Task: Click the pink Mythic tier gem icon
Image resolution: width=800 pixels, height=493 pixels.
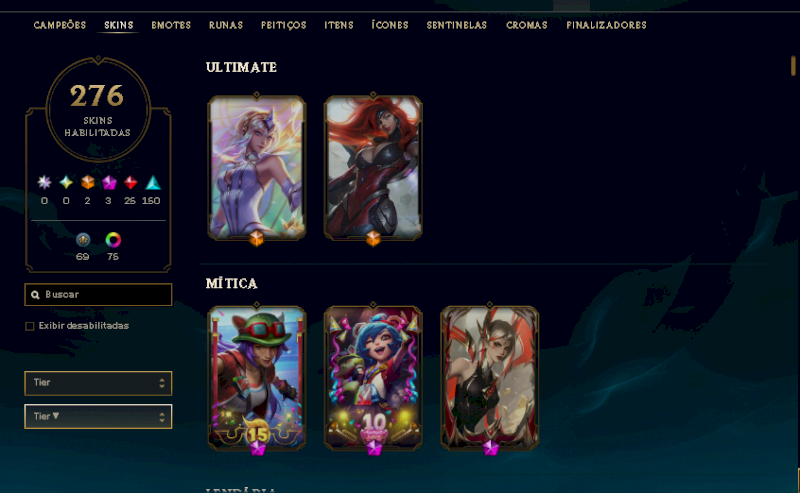Action: click(109, 182)
